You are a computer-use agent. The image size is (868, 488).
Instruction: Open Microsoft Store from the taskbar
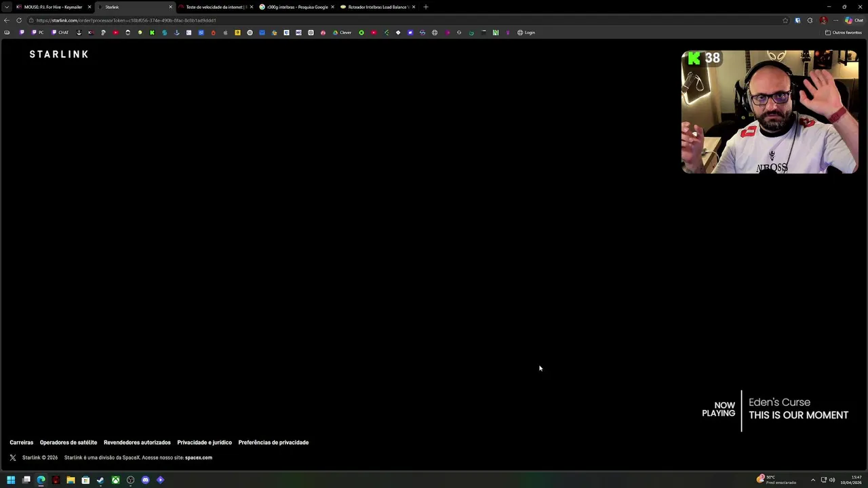[85, 480]
